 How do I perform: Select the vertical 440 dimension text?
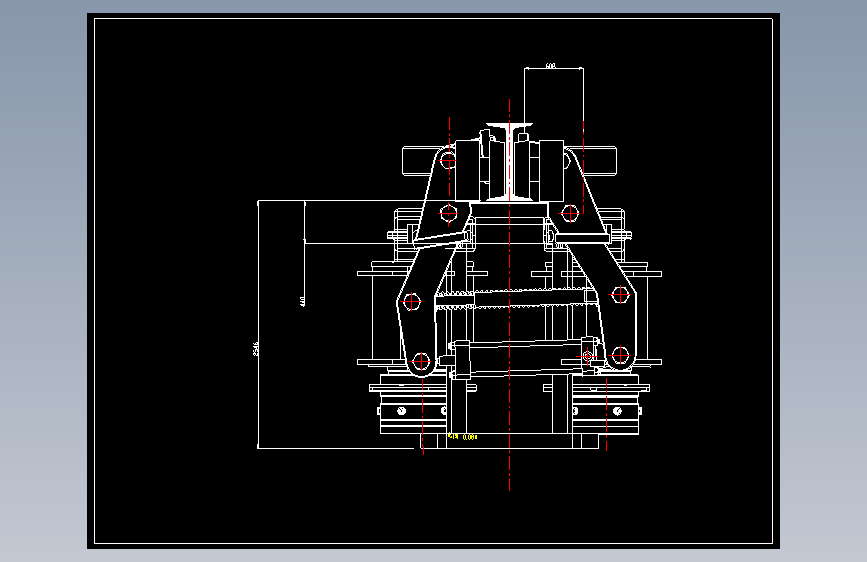302,301
